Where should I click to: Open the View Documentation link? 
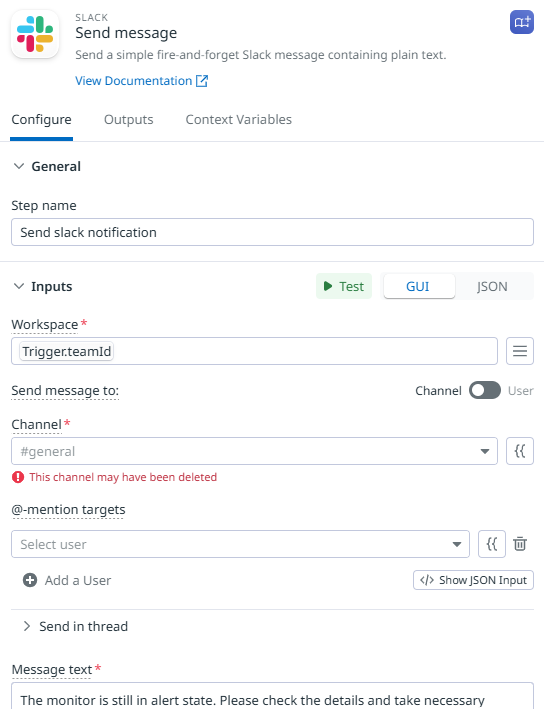click(142, 80)
